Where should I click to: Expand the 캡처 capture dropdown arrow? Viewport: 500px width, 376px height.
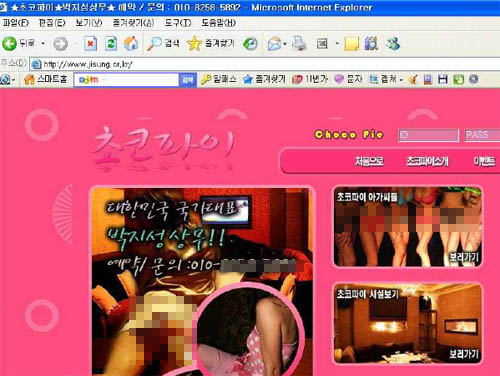[x=401, y=80]
